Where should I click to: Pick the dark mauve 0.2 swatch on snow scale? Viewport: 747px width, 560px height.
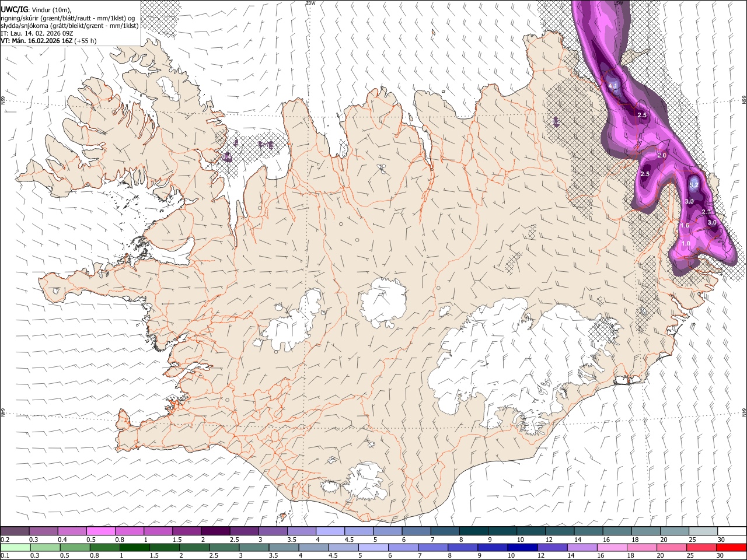[15, 531]
